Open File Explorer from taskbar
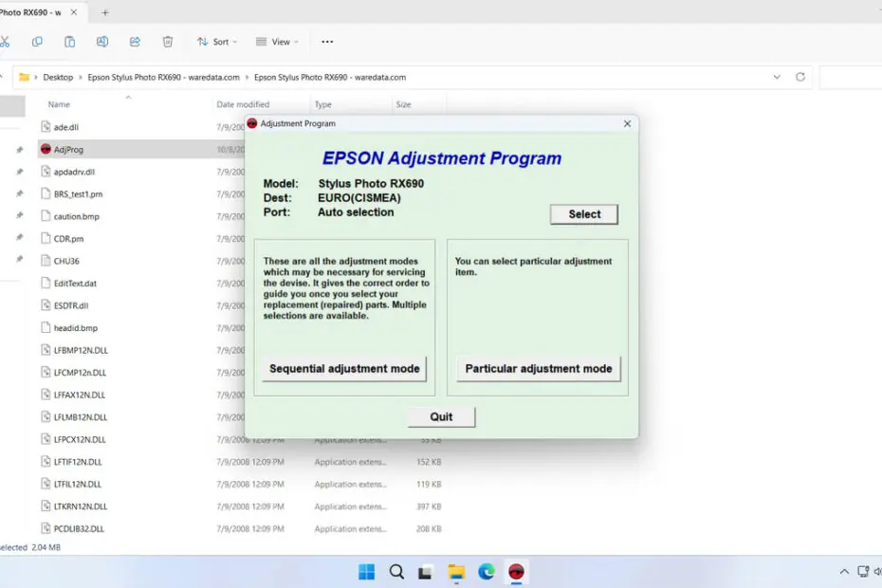 click(x=456, y=572)
